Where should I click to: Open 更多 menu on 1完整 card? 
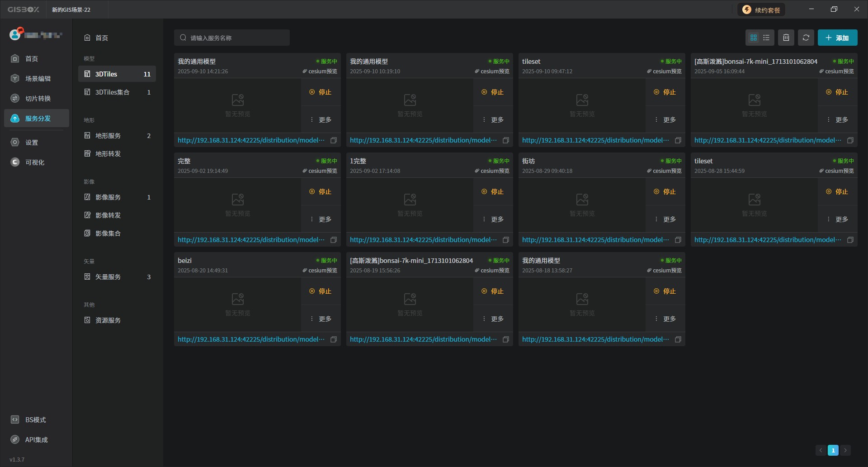[493, 219]
